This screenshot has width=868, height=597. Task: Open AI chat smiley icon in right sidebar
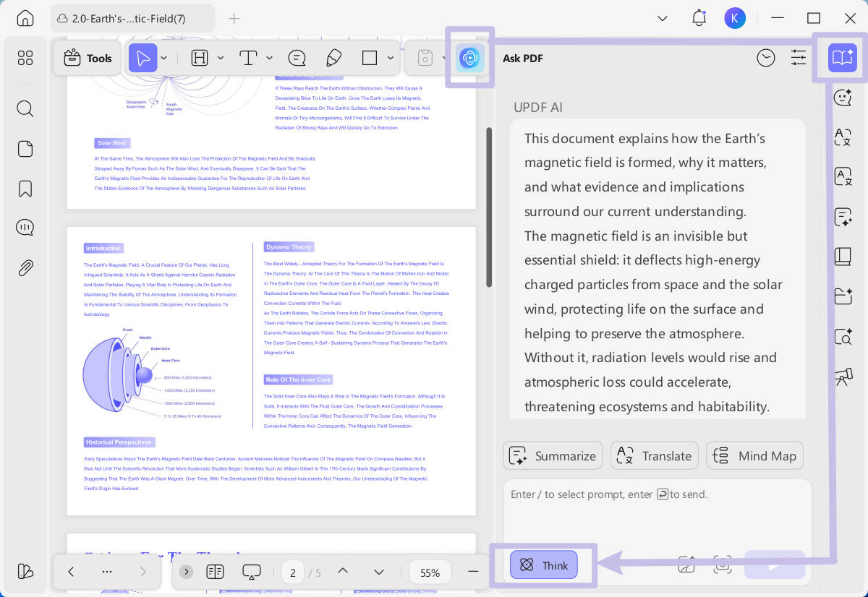pos(843,98)
